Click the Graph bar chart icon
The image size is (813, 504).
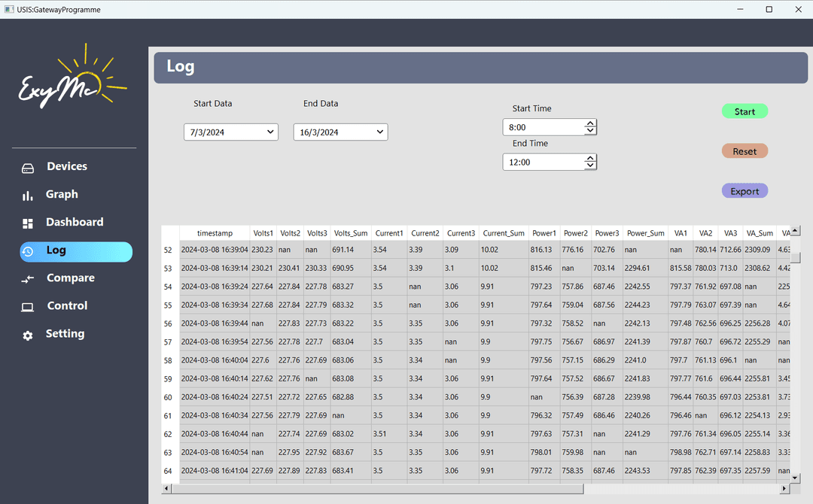[x=28, y=196]
